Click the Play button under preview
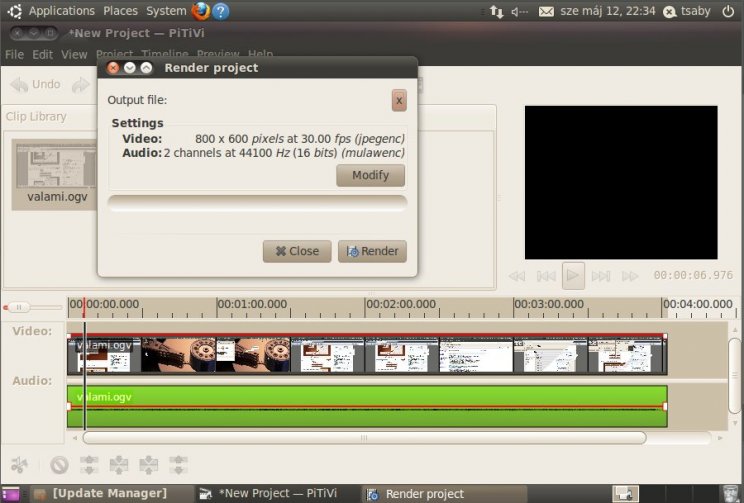744x503 pixels. click(573, 275)
